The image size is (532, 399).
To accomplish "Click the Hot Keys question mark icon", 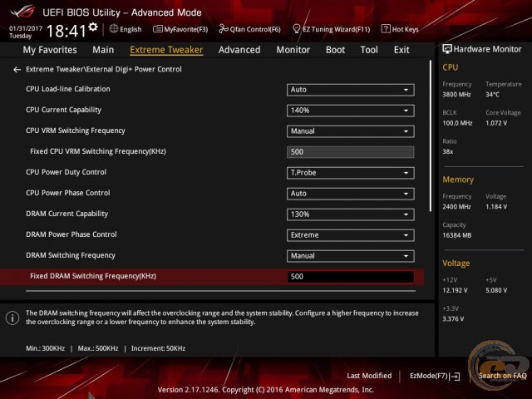I will click(386, 29).
